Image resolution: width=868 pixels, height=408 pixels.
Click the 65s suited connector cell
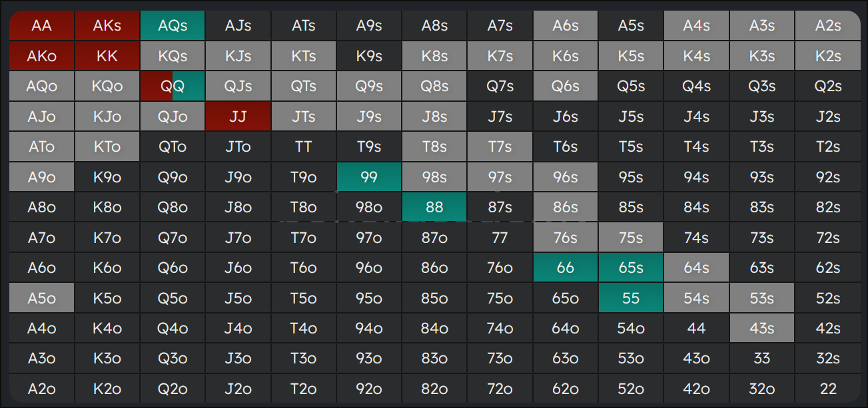(631, 268)
